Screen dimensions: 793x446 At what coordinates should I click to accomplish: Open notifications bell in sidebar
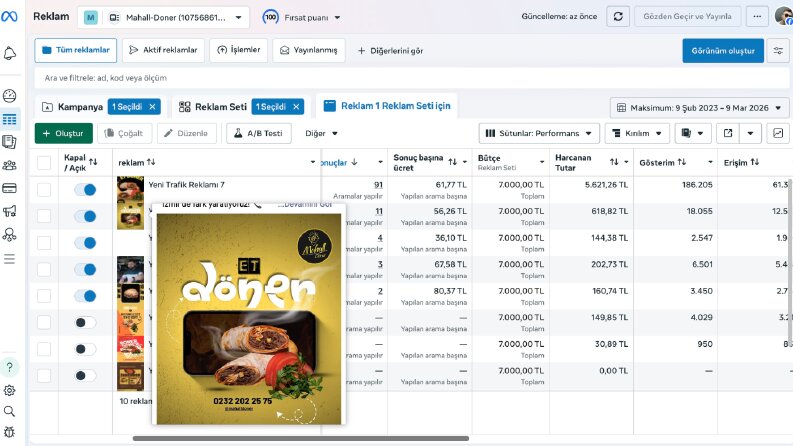(x=10, y=53)
